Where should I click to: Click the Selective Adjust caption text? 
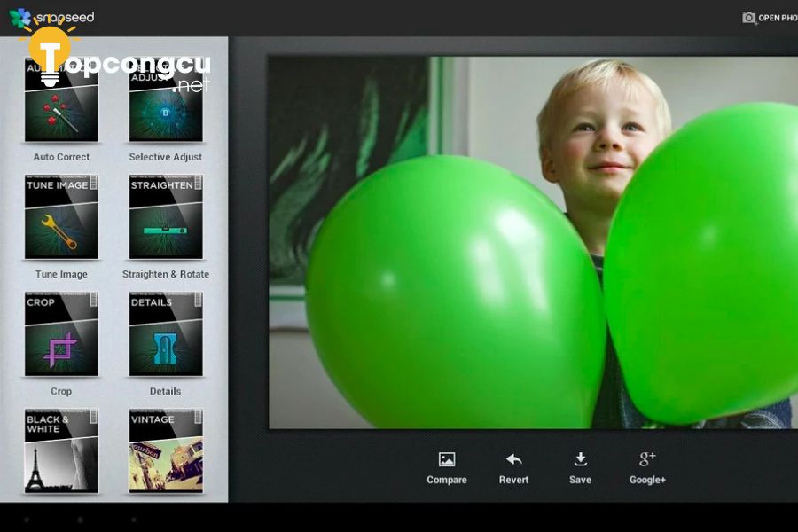tap(166, 157)
